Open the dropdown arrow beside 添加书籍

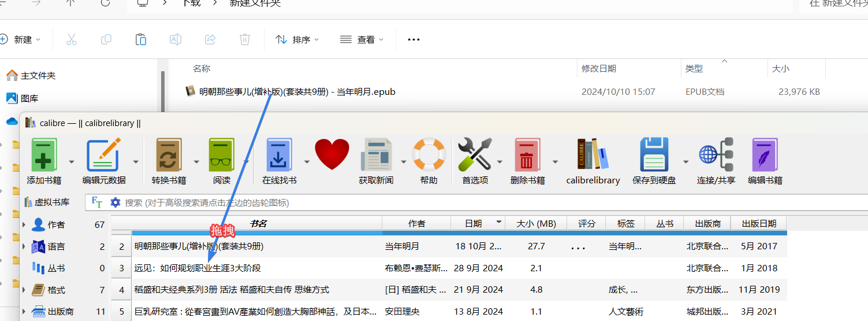click(x=72, y=162)
